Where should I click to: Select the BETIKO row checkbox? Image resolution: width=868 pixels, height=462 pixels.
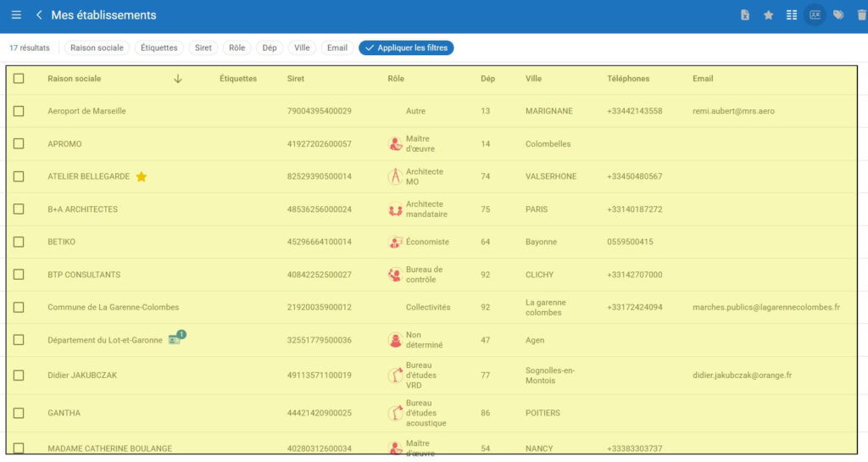pos(19,242)
